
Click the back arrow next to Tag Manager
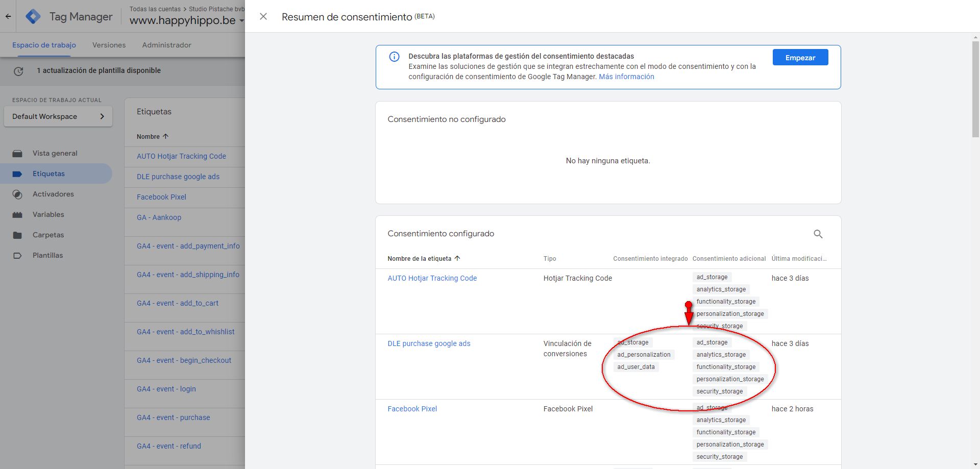(x=8, y=16)
